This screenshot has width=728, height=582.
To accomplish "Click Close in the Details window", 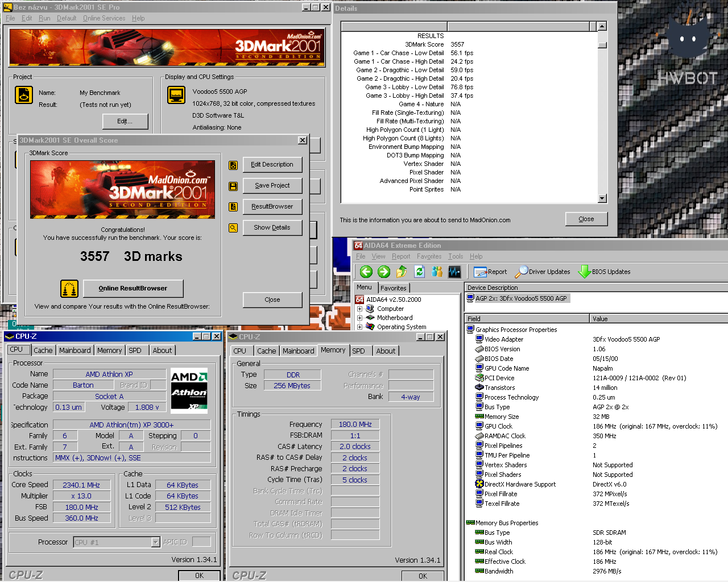I will pos(586,219).
